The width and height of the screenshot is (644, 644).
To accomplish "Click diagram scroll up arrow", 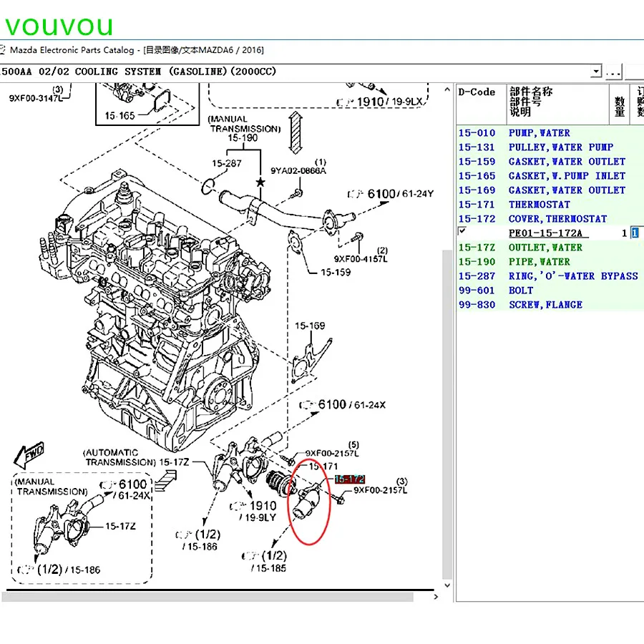I will [x=447, y=89].
